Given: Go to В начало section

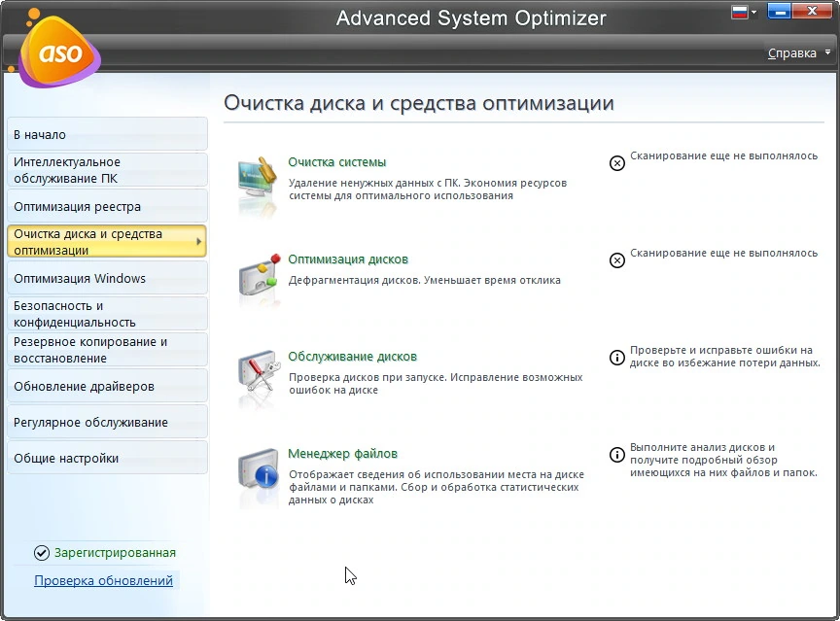Looking at the screenshot, I should coord(107,134).
